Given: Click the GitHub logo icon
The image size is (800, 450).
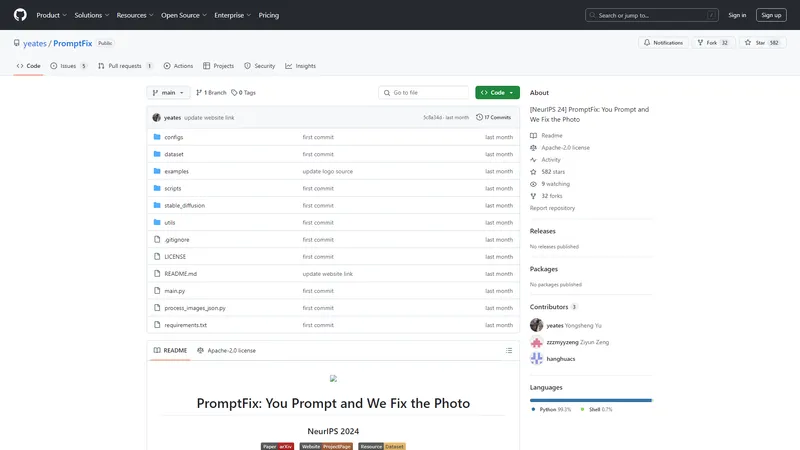Looking at the screenshot, I should pos(20,15).
